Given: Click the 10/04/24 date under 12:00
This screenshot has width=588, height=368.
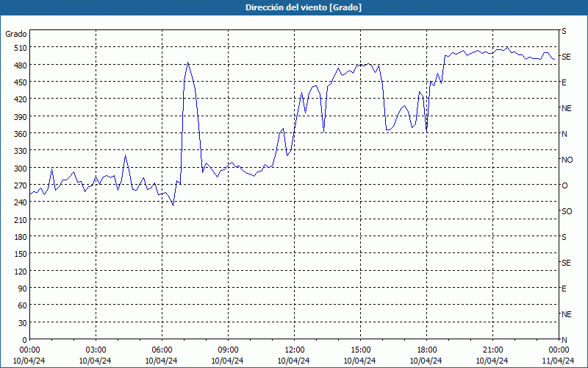Looking at the screenshot, I should (x=293, y=361).
